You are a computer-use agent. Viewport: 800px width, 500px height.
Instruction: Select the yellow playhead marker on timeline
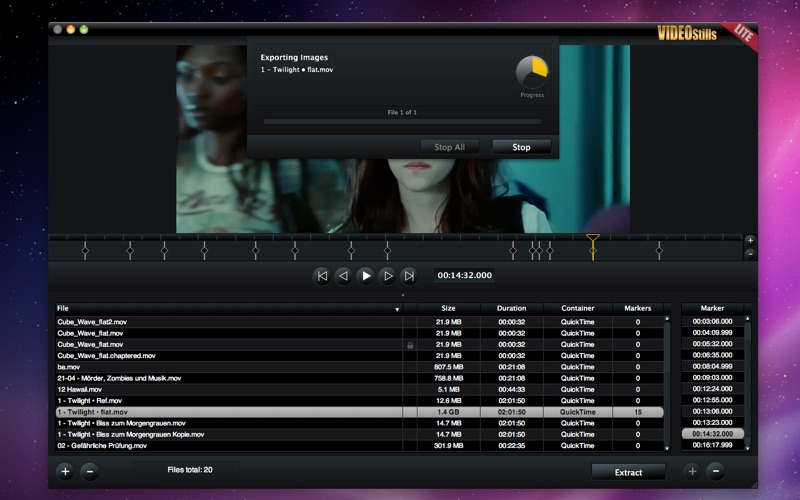pos(592,247)
